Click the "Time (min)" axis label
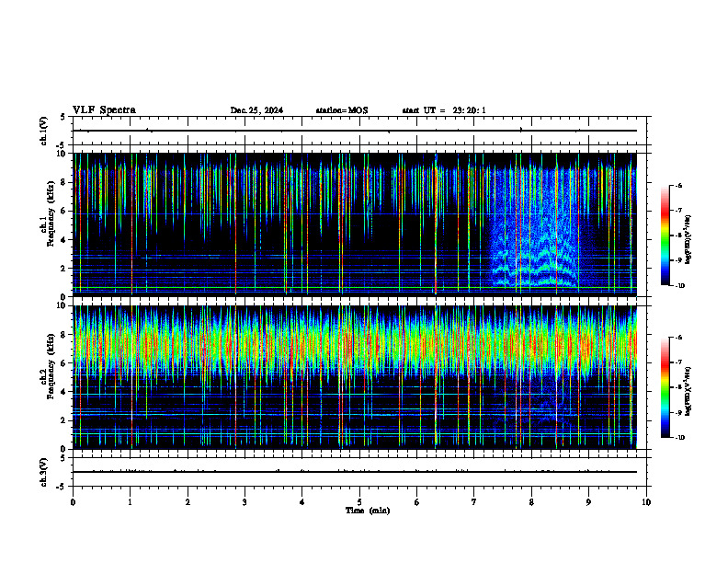728x563 pixels. pyautogui.click(x=368, y=511)
